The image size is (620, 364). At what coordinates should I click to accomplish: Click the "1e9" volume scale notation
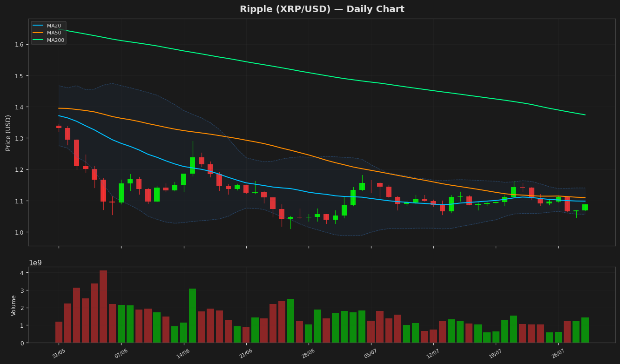[35, 263]
